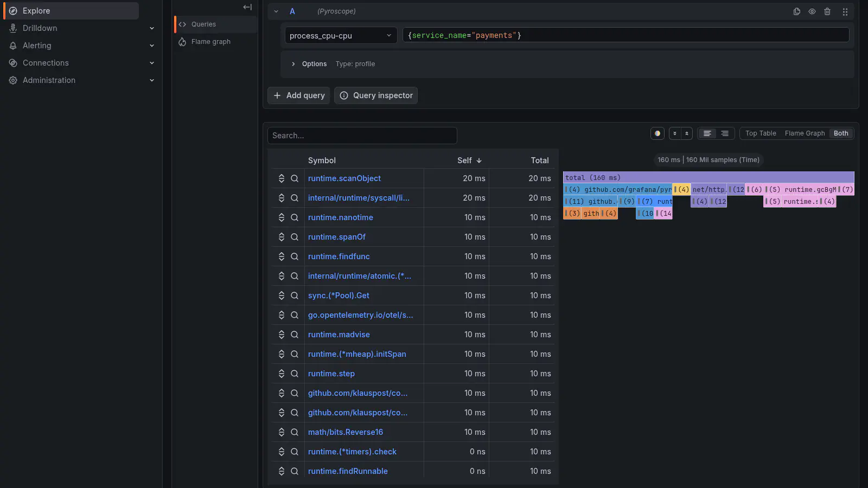Viewport: 868px width, 488px height.
Task: Click the github.com/grafana/pyr flame bar
Action: pyautogui.click(x=618, y=190)
